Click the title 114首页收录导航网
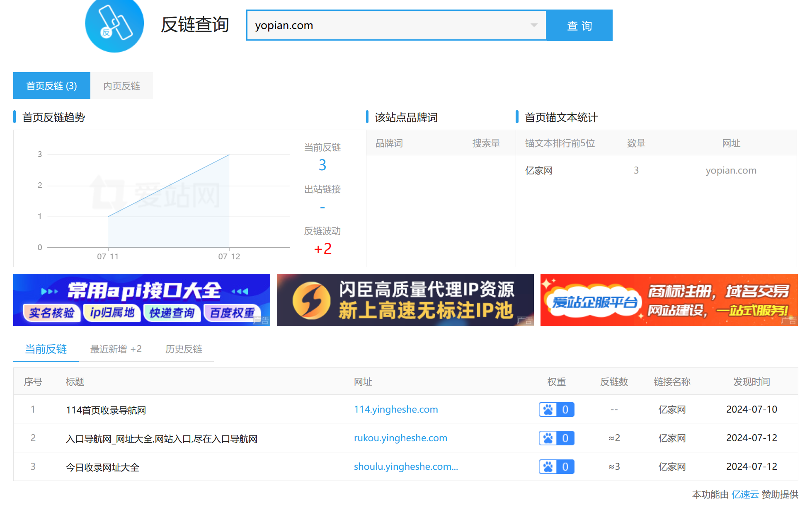This screenshot has width=812, height=505. (x=106, y=410)
